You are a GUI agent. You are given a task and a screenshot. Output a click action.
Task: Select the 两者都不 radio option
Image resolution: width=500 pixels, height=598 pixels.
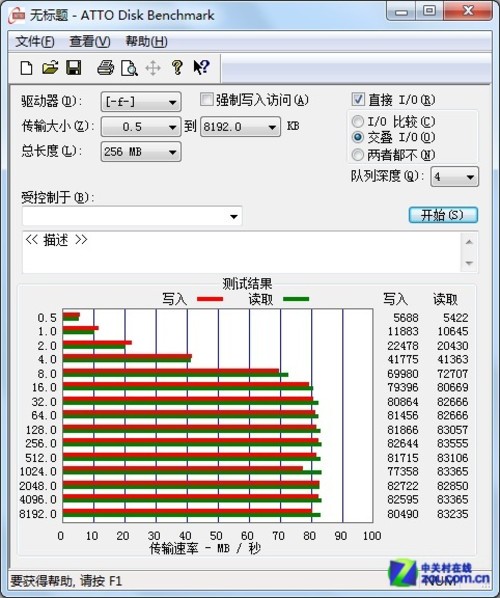(357, 155)
